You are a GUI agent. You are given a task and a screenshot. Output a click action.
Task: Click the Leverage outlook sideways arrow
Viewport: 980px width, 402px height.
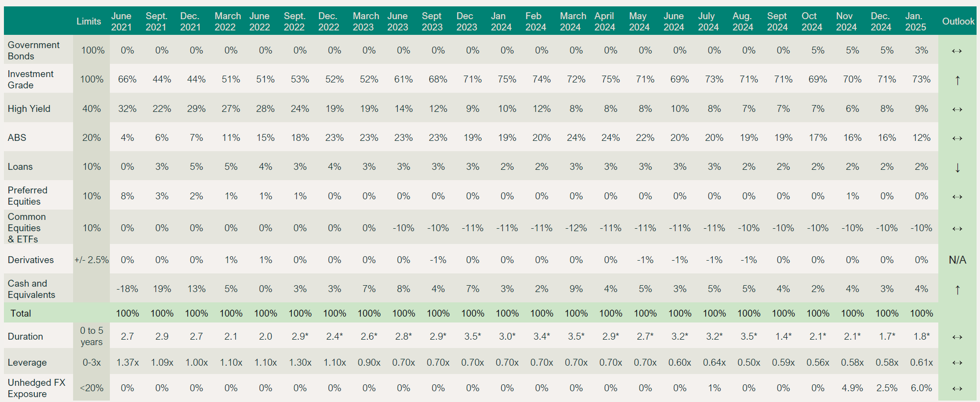(x=957, y=363)
